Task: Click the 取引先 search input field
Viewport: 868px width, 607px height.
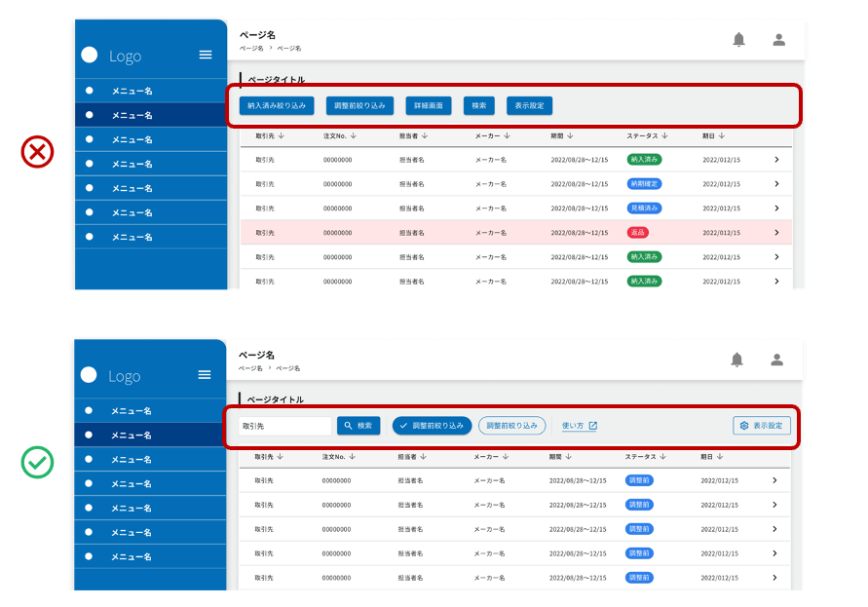Action: [284, 426]
